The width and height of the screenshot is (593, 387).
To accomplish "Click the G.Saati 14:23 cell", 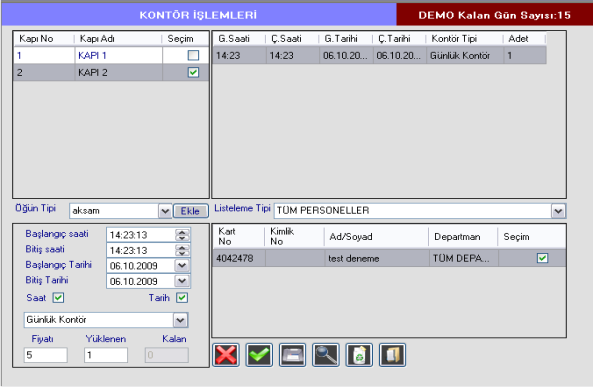I will click(x=240, y=56).
